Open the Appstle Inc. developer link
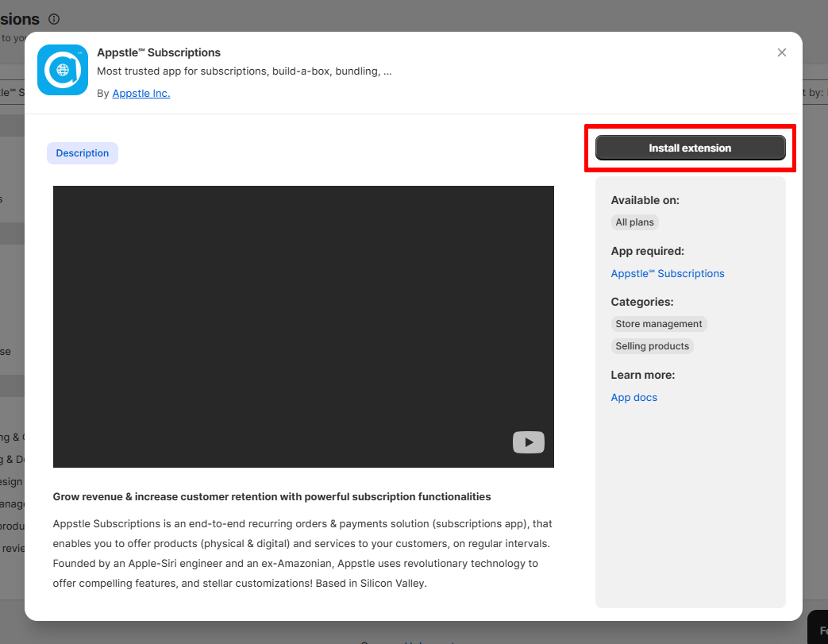 pos(141,93)
